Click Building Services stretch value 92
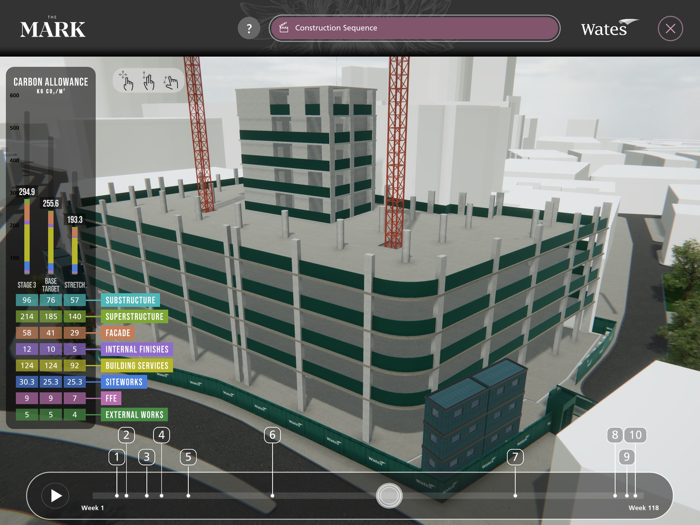700x525 pixels. [75, 366]
